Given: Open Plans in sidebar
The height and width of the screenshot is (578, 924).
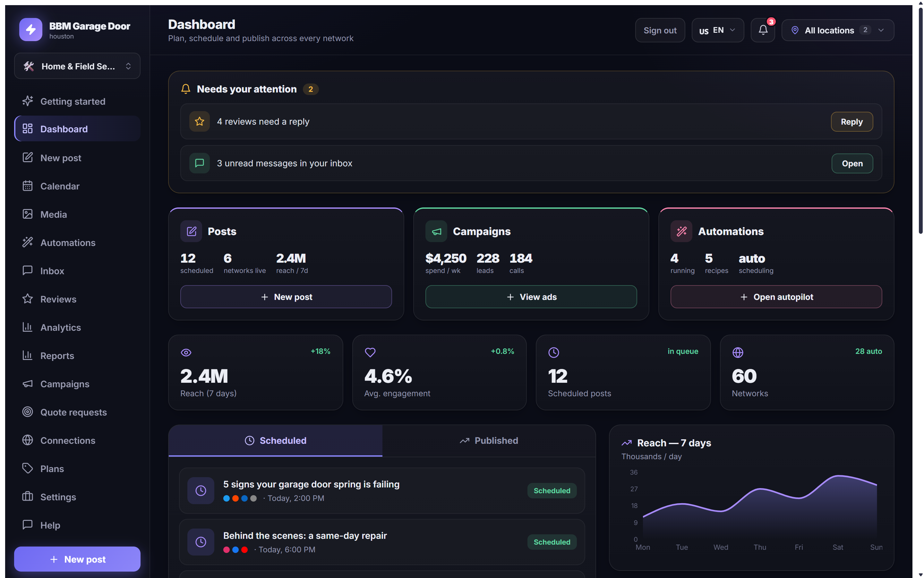Looking at the screenshot, I should (77, 469).
